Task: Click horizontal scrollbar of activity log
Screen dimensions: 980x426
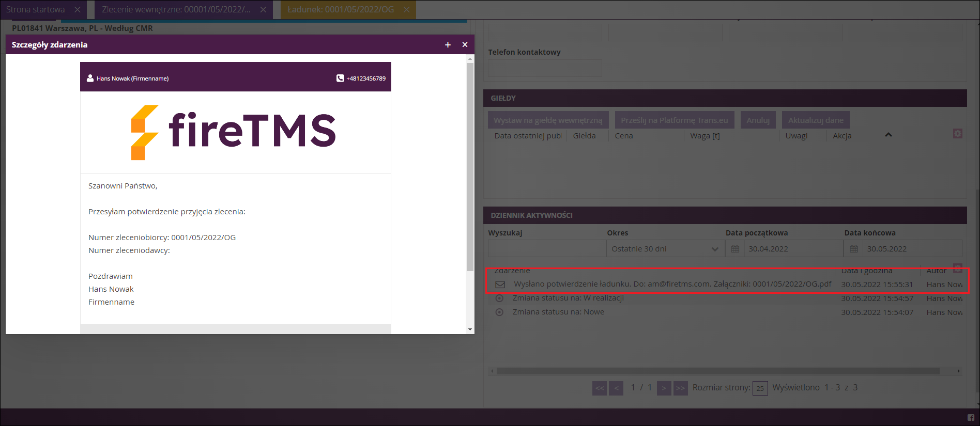Action: [718, 371]
